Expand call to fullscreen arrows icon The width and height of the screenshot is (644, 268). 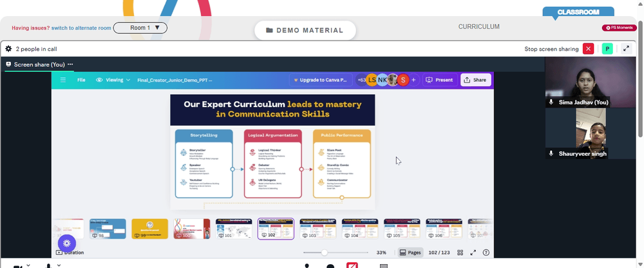(627, 48)
